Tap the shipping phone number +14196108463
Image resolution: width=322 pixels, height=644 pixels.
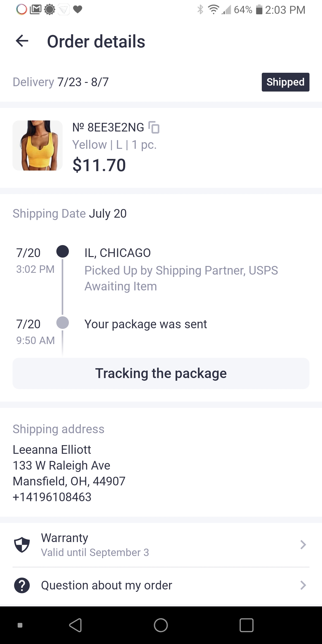click(52, 497)
